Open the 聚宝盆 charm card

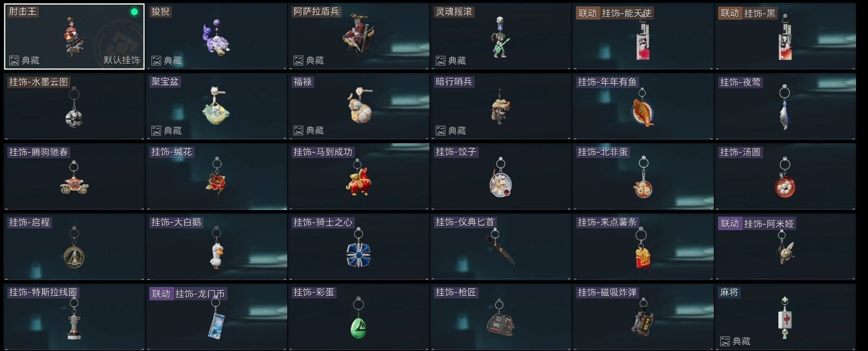click(x=216, y=106)
